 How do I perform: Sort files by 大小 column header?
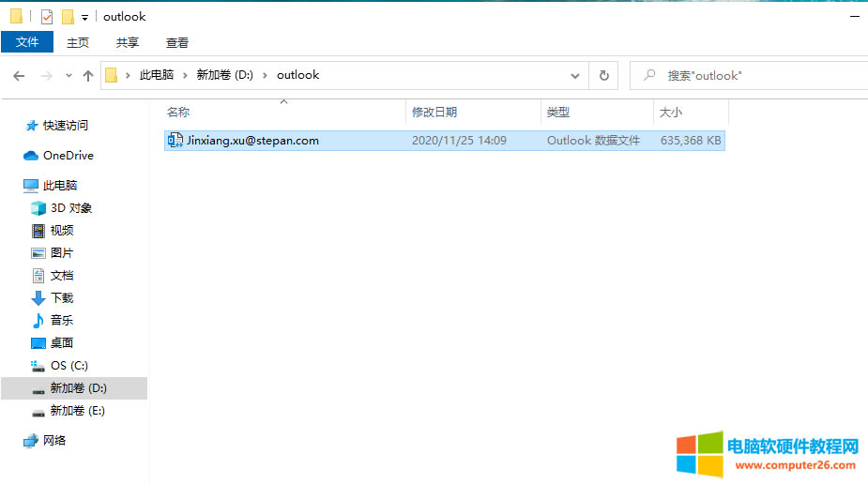coord(671,113)
